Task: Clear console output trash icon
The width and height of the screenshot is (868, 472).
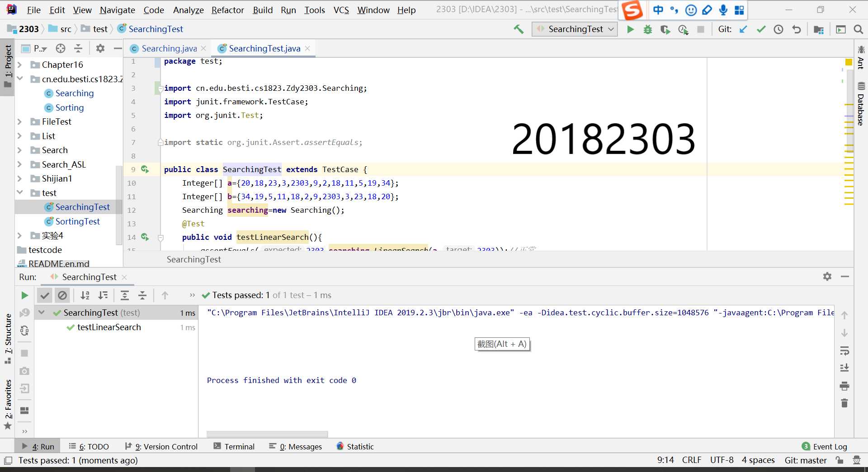Action: point(844,402)
